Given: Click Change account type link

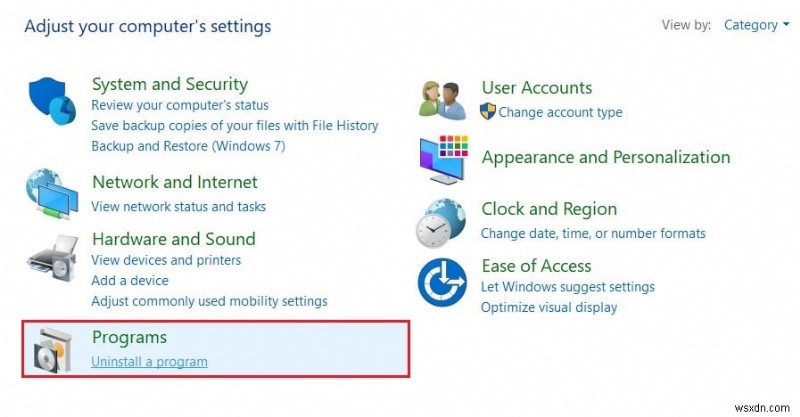Looking at the screenshot, I should tap(560, 112).
